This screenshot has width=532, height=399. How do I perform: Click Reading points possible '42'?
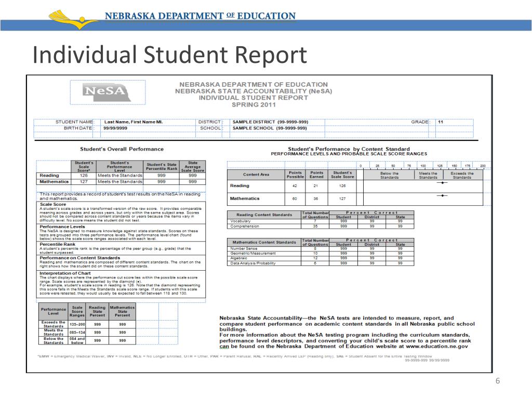point(295,186)
